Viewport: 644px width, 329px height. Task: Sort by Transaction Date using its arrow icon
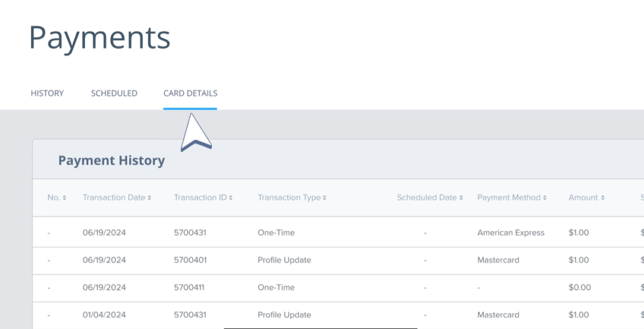click(150, 198)
